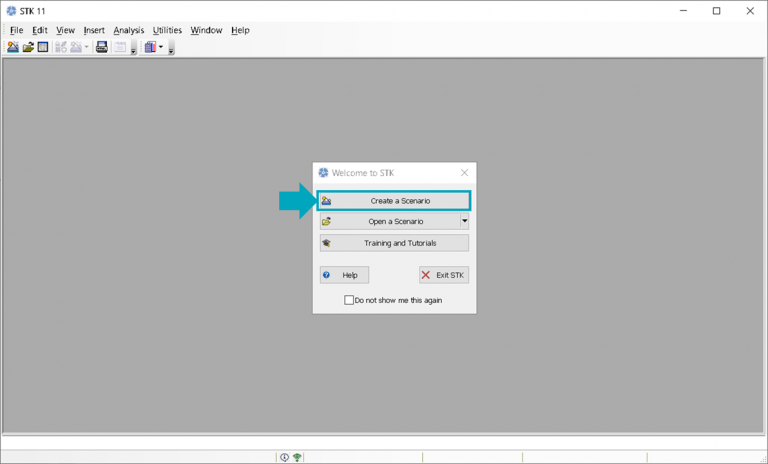Click the greyed-out scenario picture toolbar icon
The image size is (768, 464).
click(76, 47)
